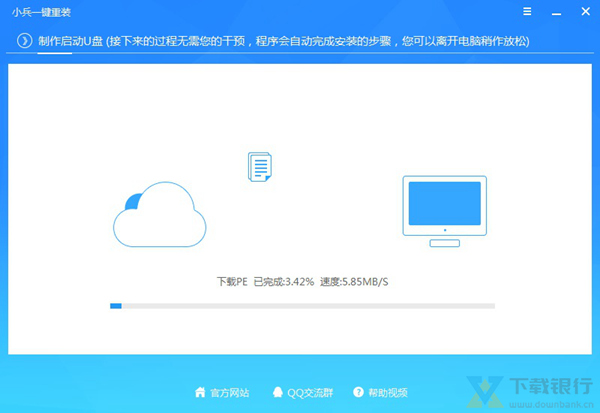
Task: Open the 官方网站 official website link
Action: point(230,393)
